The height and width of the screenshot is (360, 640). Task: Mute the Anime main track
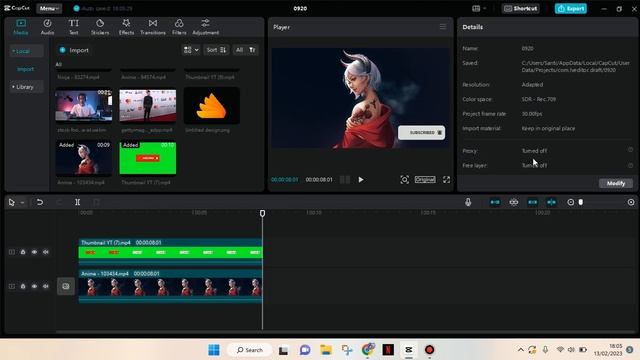point(46,286)
